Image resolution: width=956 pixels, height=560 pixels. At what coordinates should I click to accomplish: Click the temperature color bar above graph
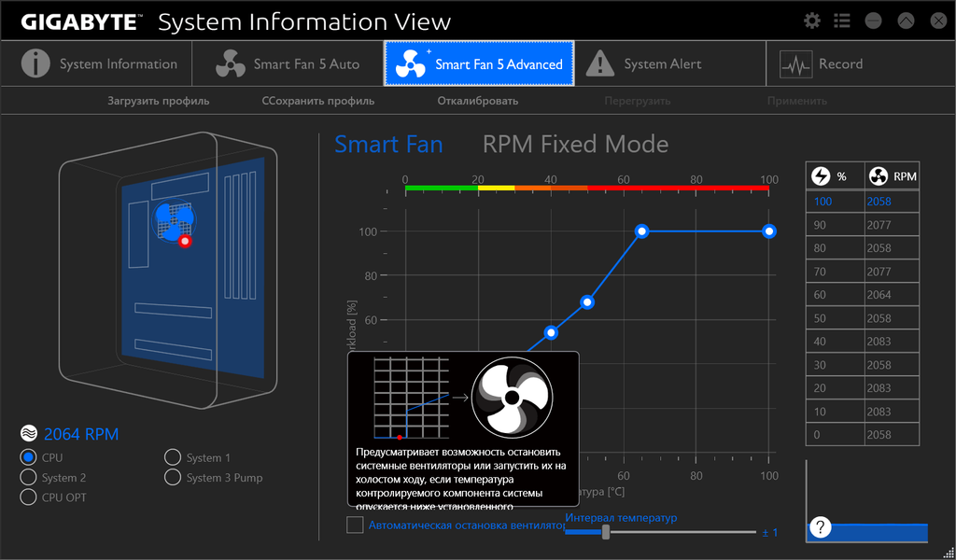(x=586, y=189)
